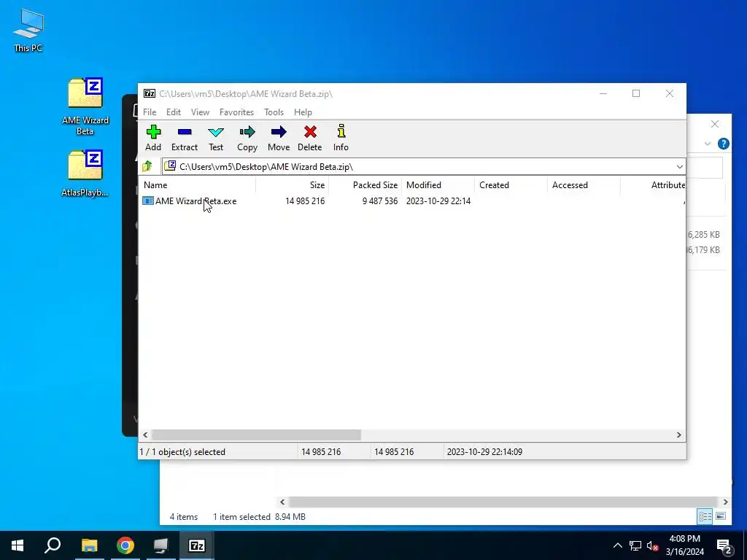Select the Copy toolbar icon
The image size is (747, 560).
pos(247,138)
